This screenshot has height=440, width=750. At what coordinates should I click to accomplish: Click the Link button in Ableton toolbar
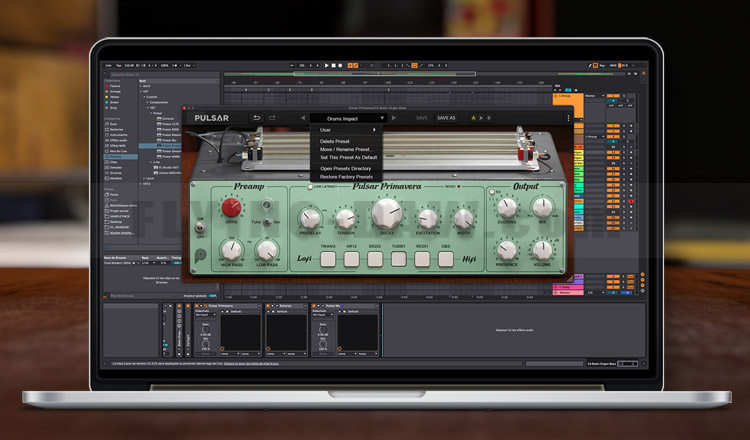point(109,66)
